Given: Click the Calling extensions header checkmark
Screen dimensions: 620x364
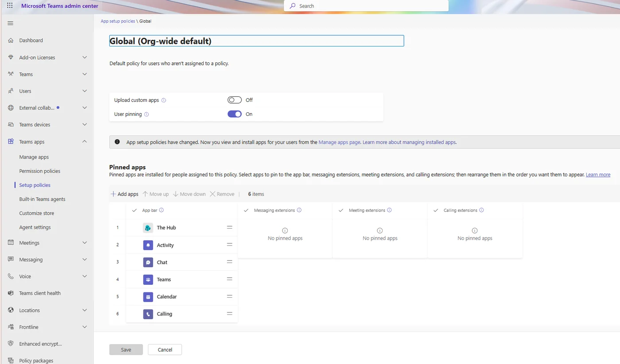Looking at the screenshot, I should (x=436, y=211).
